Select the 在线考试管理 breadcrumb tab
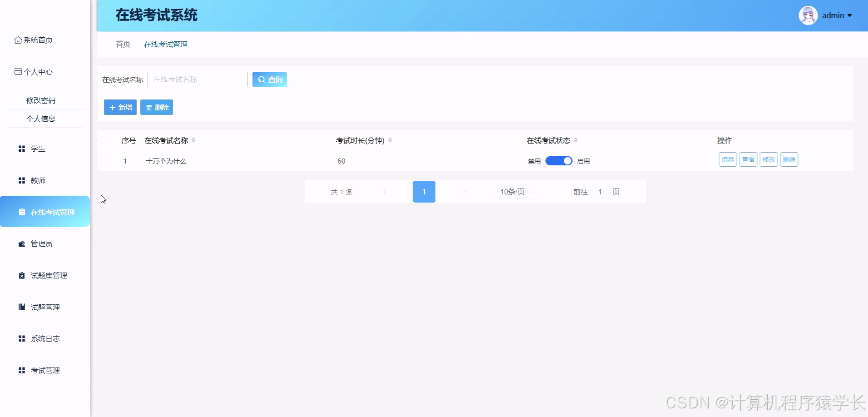 click(x=165, y=44)
